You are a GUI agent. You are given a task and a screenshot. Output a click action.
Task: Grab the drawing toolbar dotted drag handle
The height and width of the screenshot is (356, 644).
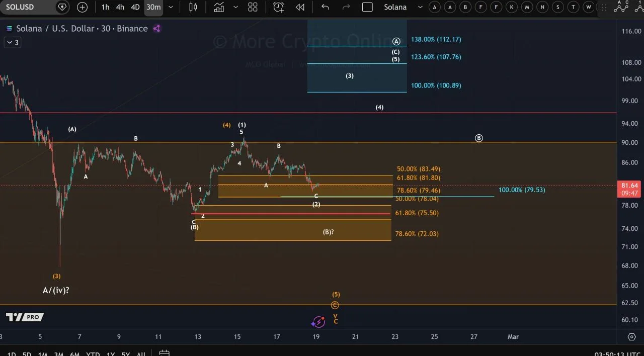click(605, 7)
